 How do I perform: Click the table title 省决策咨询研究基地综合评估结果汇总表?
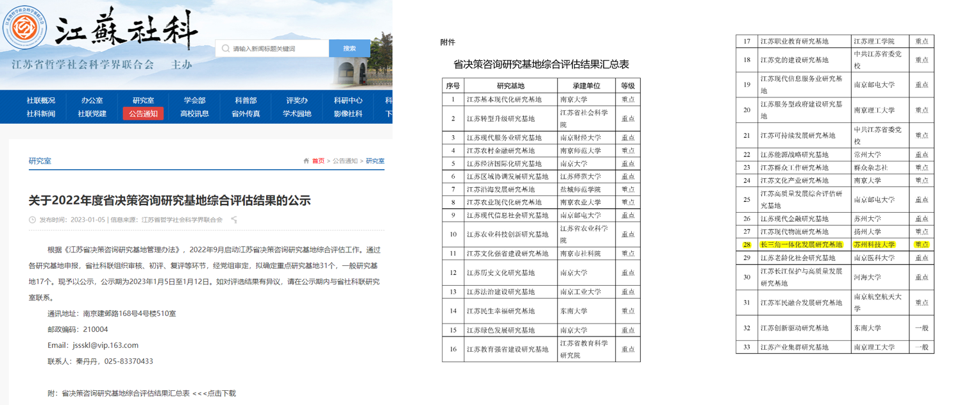tap(541, 64)
